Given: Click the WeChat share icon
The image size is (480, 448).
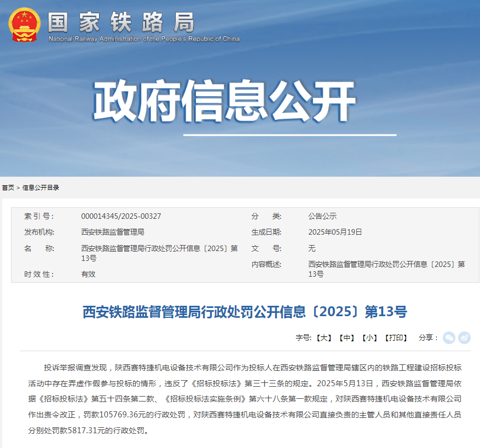Looking at the screenshot, I should tap(449, 338).
